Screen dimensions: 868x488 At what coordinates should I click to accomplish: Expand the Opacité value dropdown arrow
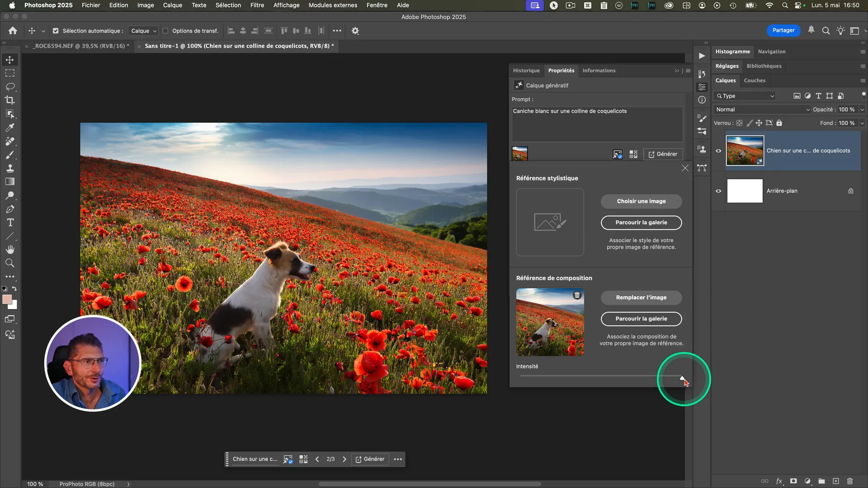862,109
